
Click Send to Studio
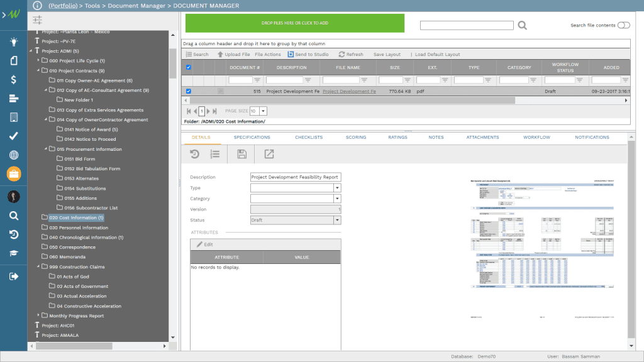(x=308, y=55)
